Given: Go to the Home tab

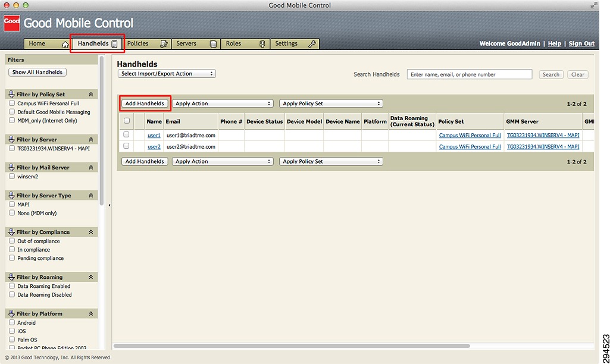Looking at the screenshot, I should [48, 44].
